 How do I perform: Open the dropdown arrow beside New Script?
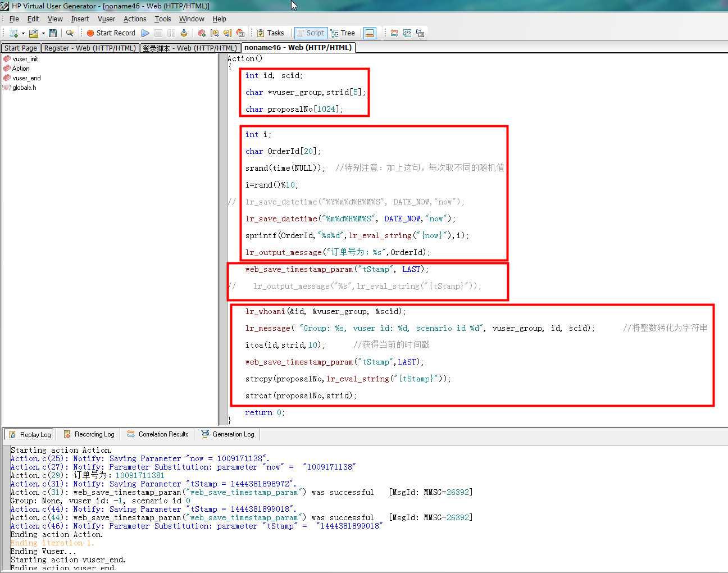coord(23,33)
